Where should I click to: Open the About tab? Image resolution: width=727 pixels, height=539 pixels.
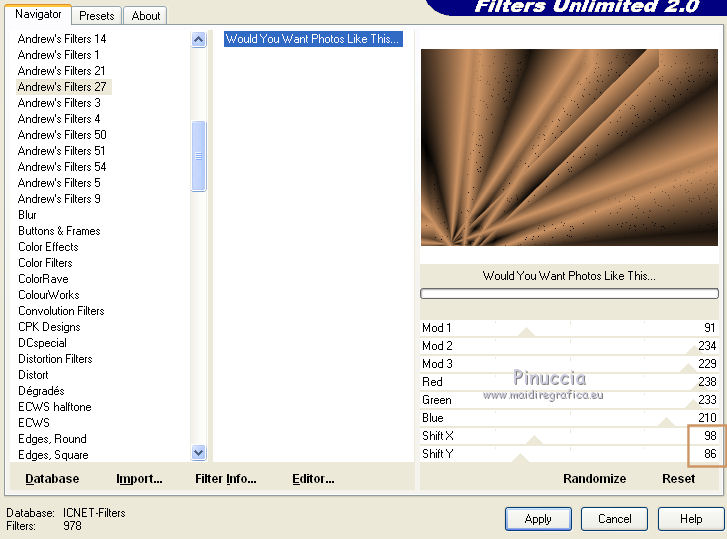[146, 16]
